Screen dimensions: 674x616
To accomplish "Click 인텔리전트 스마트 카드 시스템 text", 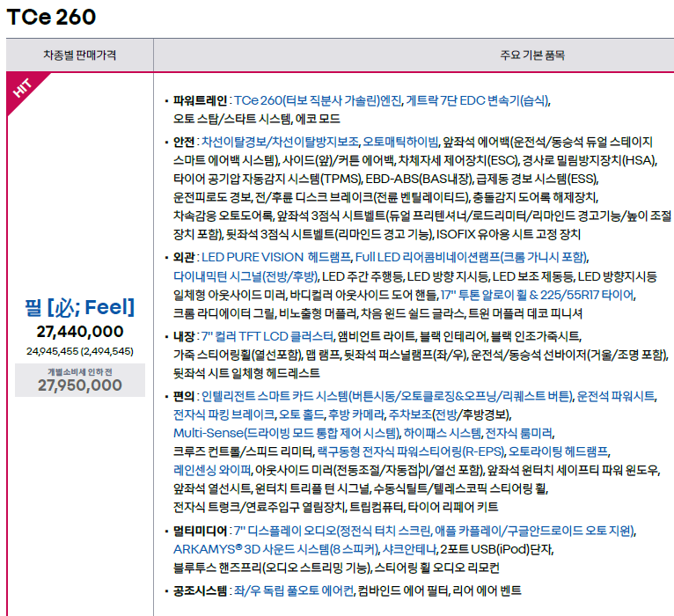I will click(x=275, y=396).
